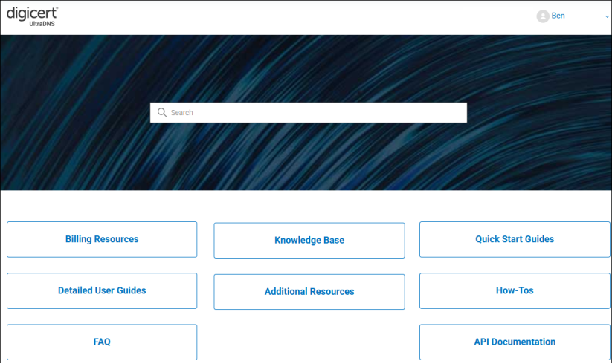Click the user avatar icon
Screen dimensions: 612x364
(543, 16)
